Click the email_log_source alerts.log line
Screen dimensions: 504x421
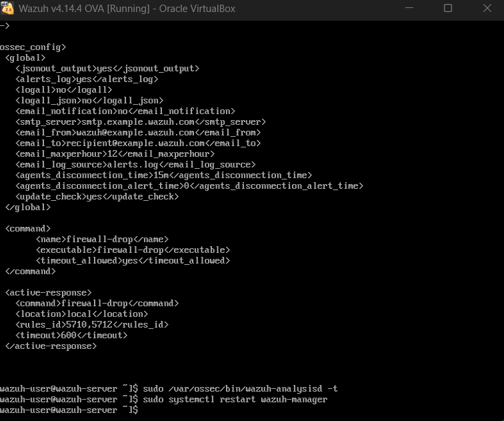tap(135, 164)
